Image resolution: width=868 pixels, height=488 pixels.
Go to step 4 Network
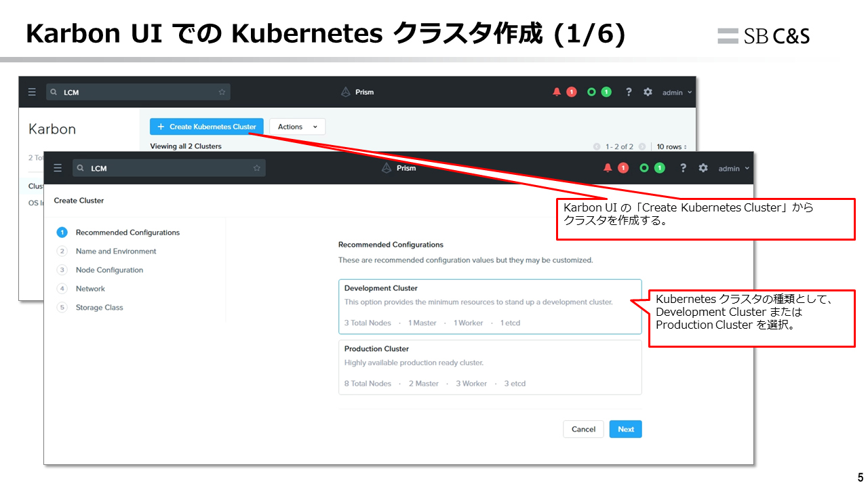click(81, 289)
